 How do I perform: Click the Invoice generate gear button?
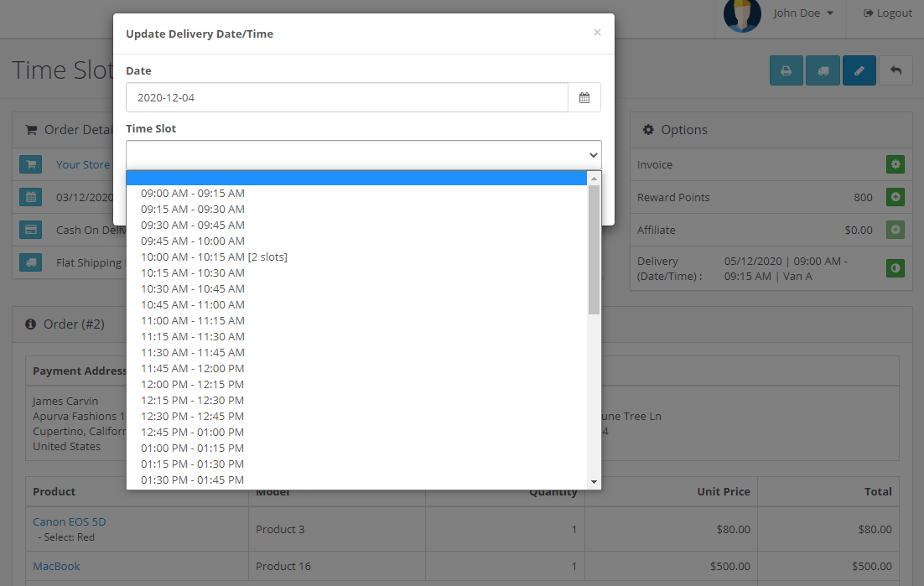tap(895, 164)
